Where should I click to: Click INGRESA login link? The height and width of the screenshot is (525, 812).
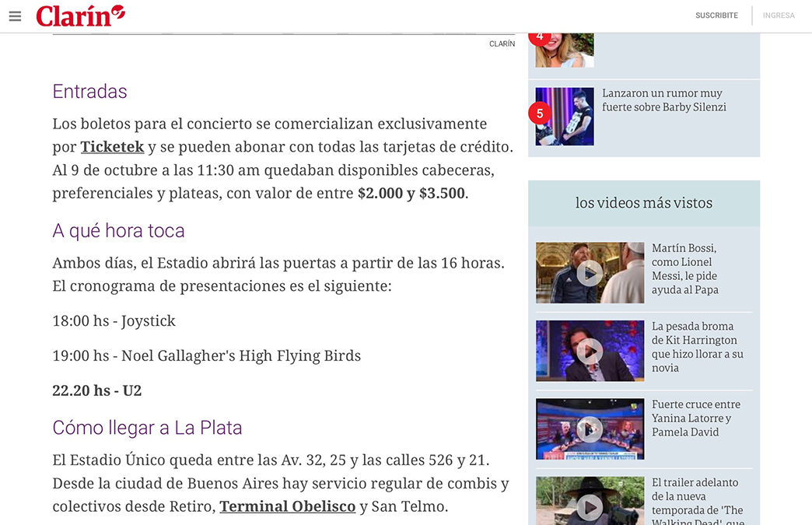tap(779, 16)
